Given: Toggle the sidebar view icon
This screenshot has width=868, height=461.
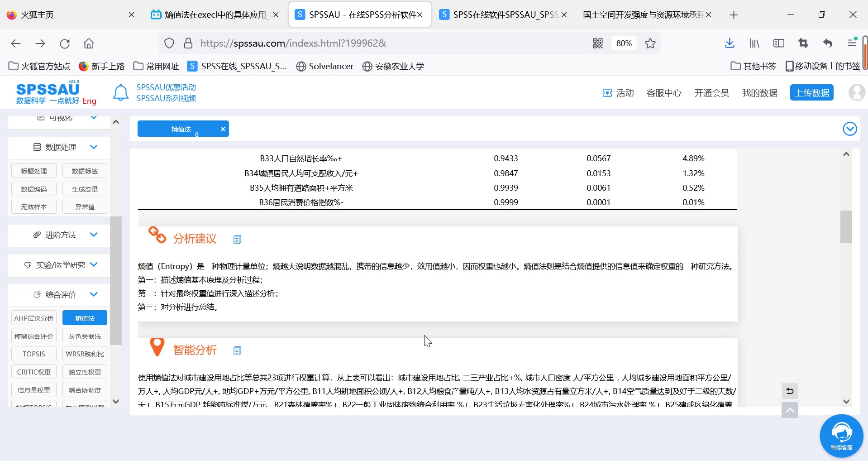Looking at the screenshot, I should [779, 43].
